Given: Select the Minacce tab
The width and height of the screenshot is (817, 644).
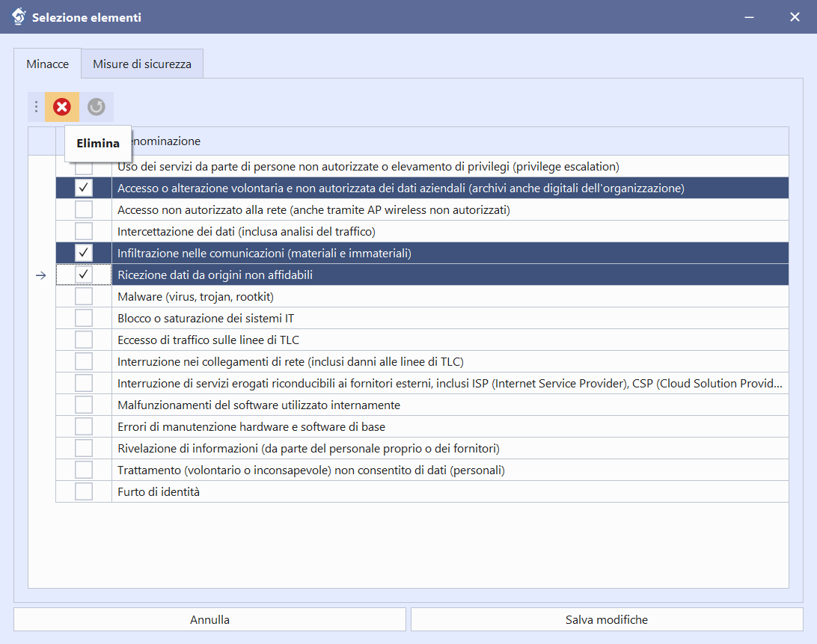Looking at the screenshot, I should pos(48,64).
